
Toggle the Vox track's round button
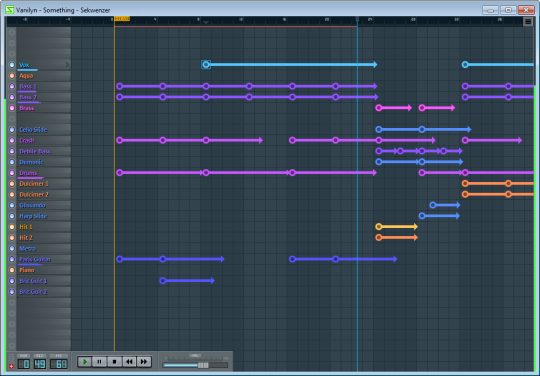point(12,65)
